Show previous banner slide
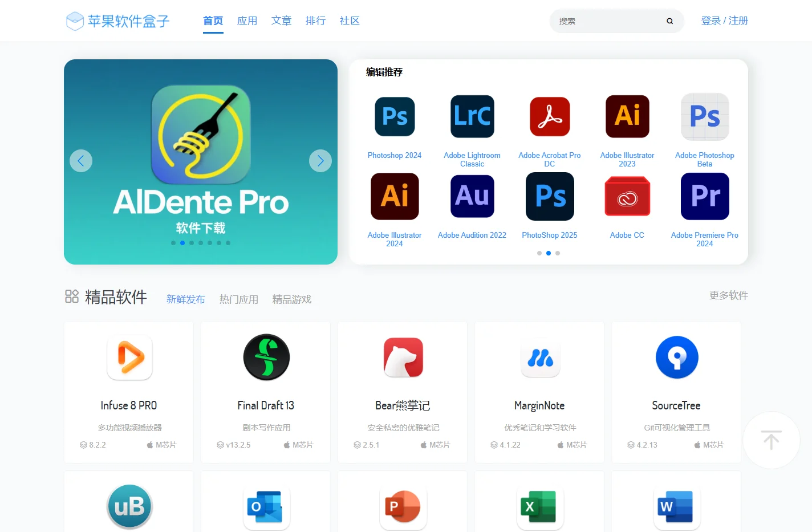The height and width of the screenshot is (532, 812). pyautogui.click(x=81, y=161)
